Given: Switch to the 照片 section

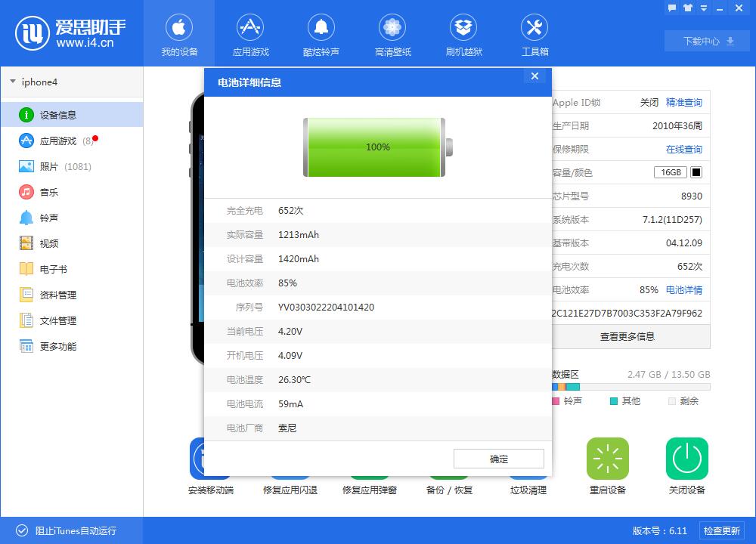Looking at the screenshot, I should [47, 165].
